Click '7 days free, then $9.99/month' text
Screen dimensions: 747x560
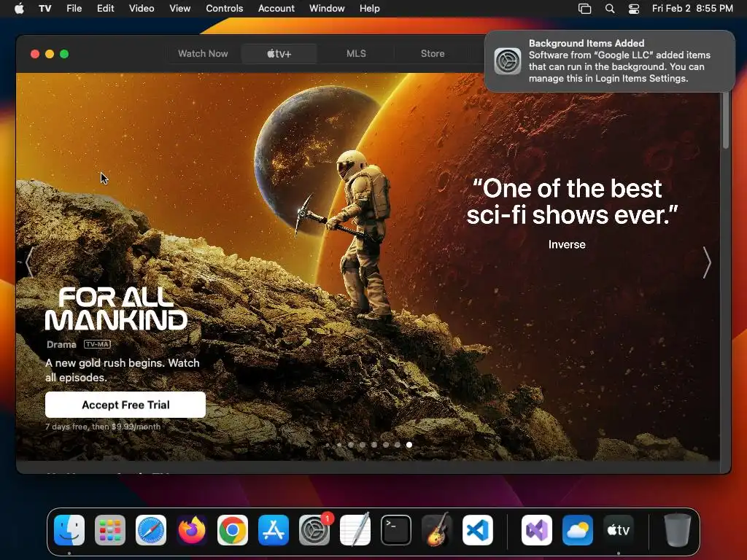click(103, 427)
